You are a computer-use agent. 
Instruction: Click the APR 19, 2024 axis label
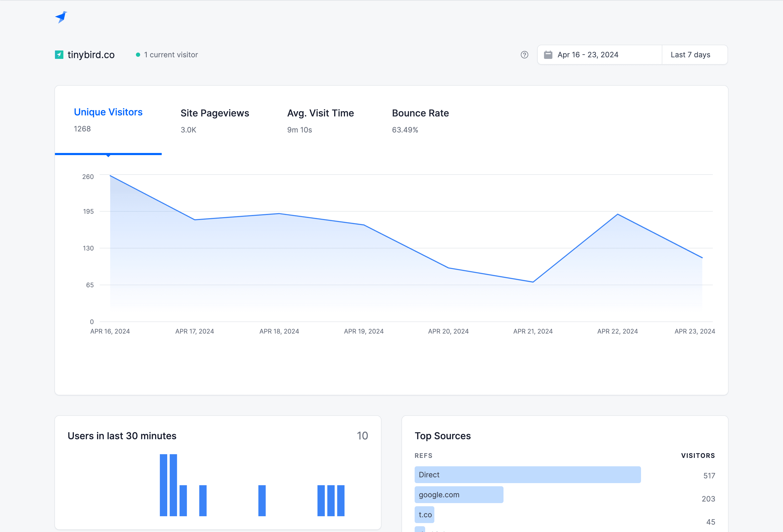pyautogui.click(x=364, y=331)
